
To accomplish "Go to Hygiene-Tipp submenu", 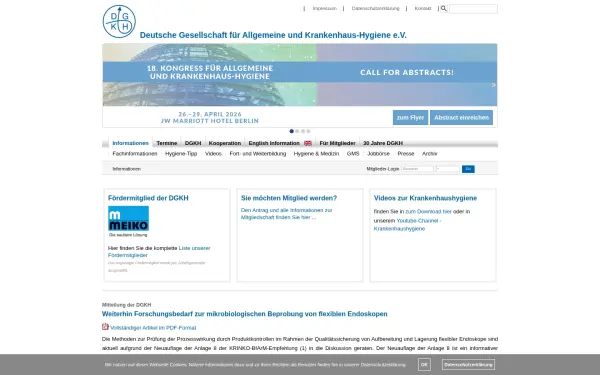I will tap(181, 154).
